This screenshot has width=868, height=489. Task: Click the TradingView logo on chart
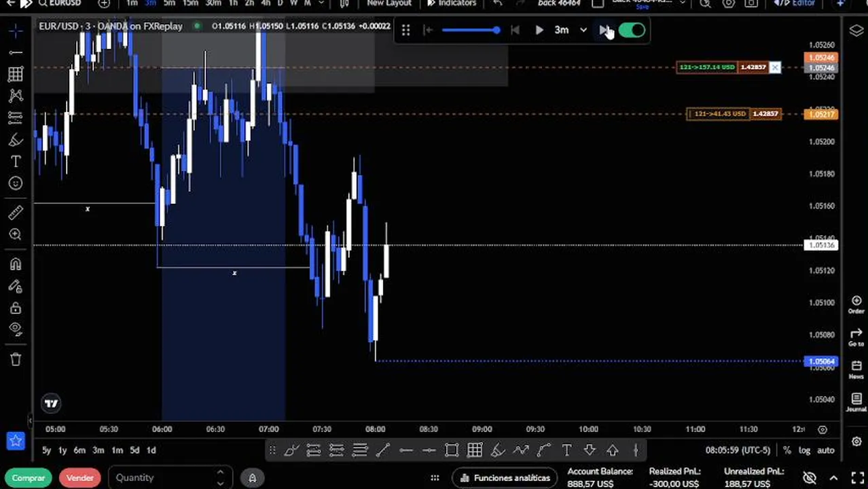click(51, 404)
